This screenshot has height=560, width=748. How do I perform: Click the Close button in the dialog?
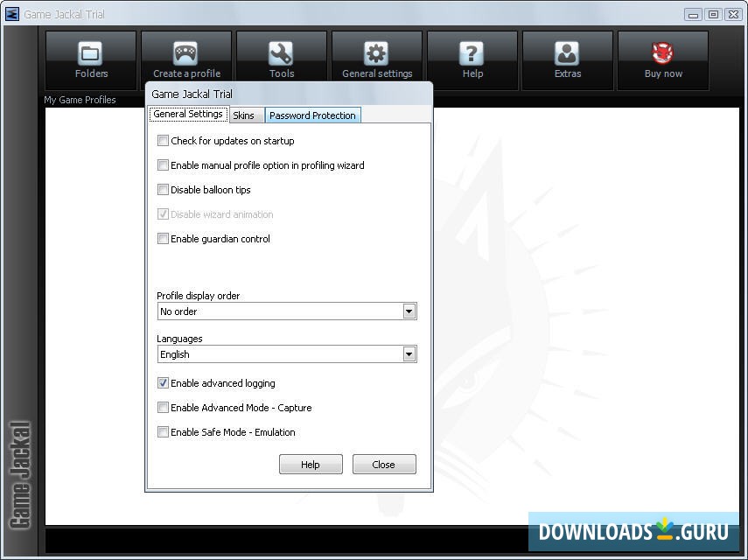384,464
